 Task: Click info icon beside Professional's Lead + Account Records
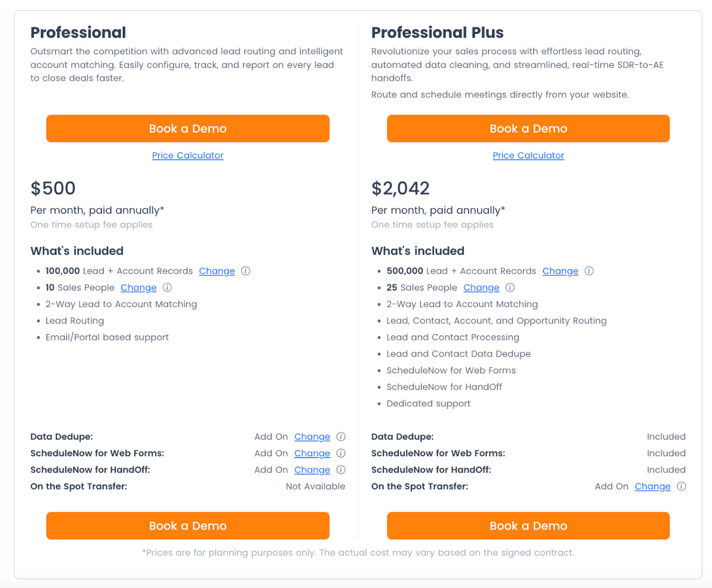(x=246, y=271)
